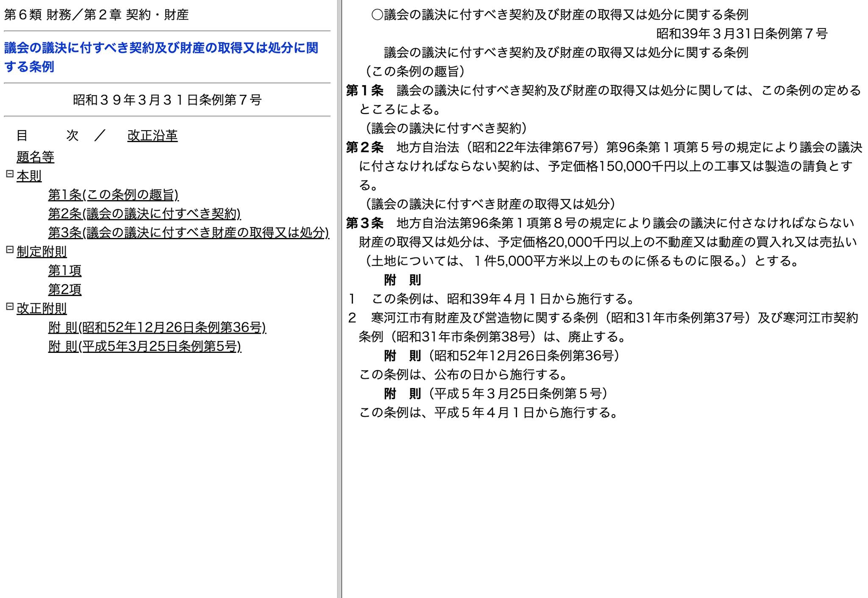Click the 第2条 heading in the text pane
The height and width of the screenshot is (598, 868).
(x=364, y=148)
